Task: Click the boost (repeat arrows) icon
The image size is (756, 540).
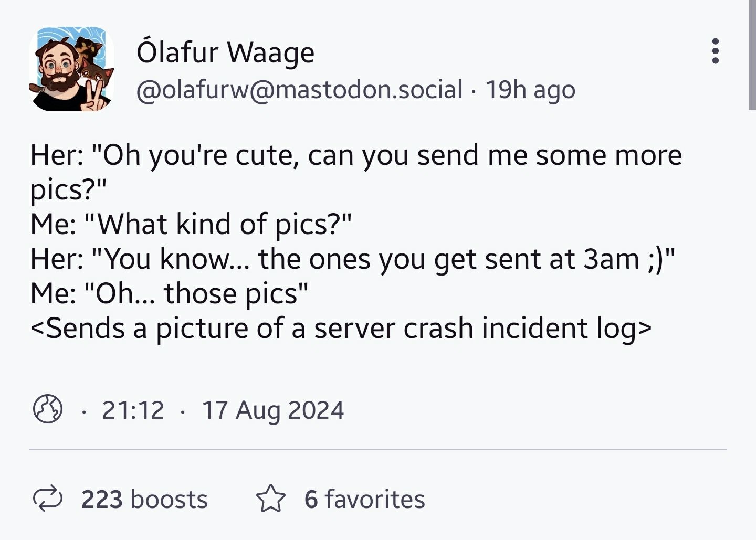Action: pyautogui.click(x=48, y=499)
